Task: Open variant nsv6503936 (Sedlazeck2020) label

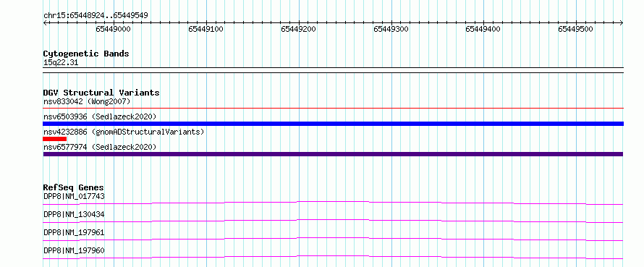Action: click(100, 116)
